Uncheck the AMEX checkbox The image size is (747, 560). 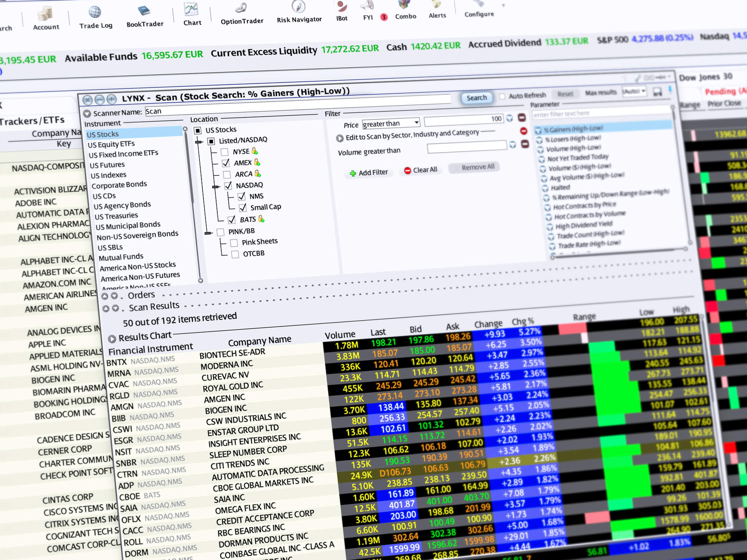click(226, 163)
